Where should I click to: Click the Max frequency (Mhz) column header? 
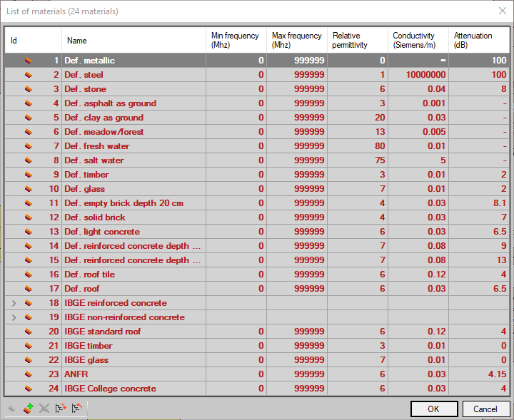pos(297,40)
